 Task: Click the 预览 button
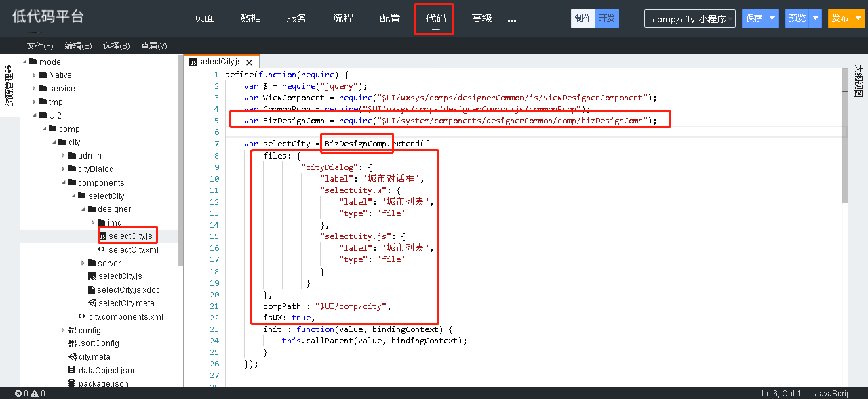[797, 19]
